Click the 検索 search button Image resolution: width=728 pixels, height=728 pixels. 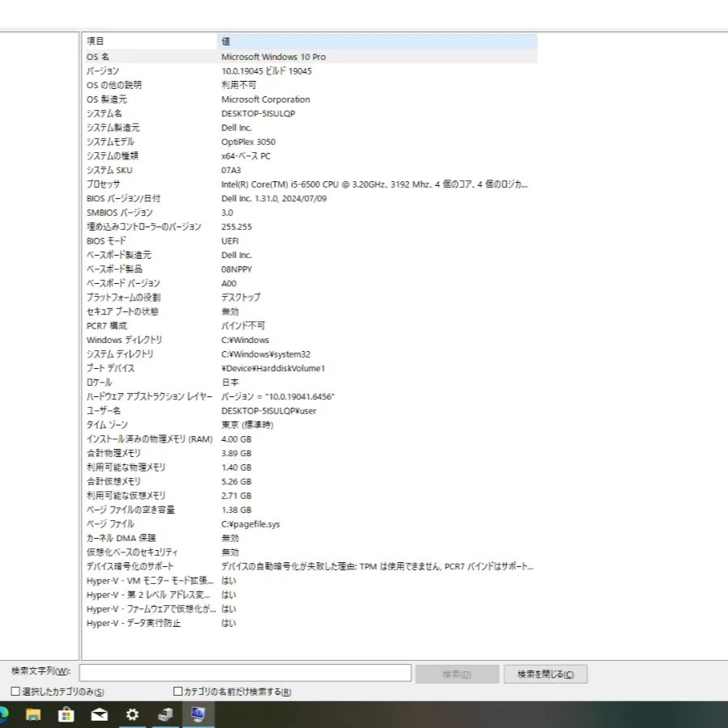457,673
